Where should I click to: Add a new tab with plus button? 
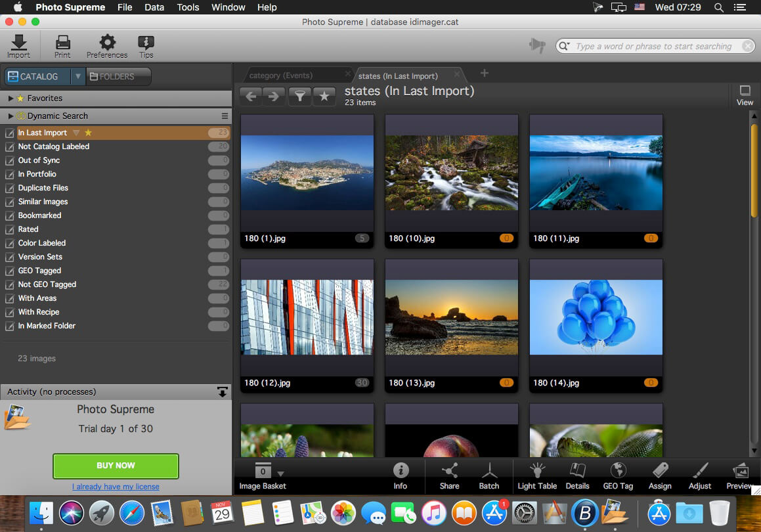coord(484,74)
